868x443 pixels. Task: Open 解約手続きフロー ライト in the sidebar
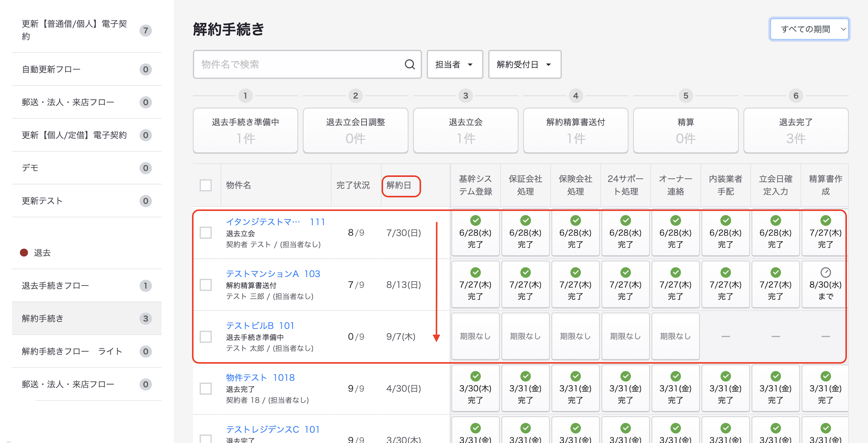coord(87,351)
